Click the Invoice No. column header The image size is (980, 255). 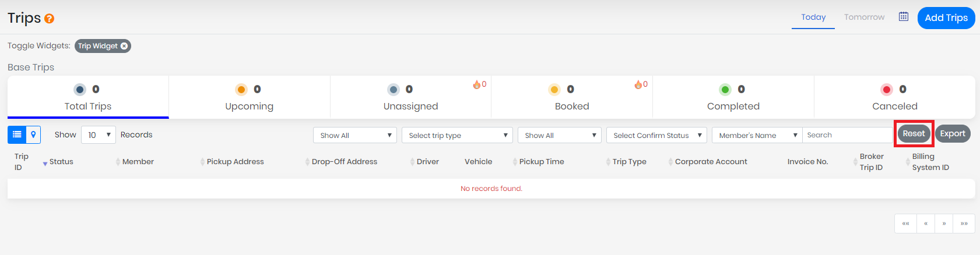point(807,162)
